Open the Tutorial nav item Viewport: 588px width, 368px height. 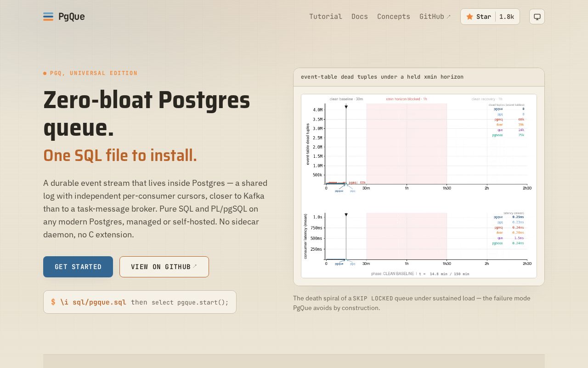pyautogui.click(x=326, y=17)
